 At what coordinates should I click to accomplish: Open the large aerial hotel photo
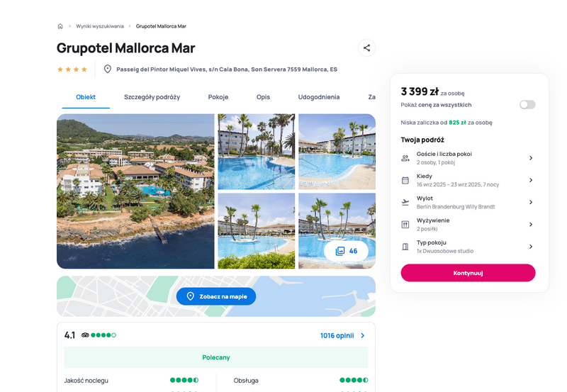(135, 191)
